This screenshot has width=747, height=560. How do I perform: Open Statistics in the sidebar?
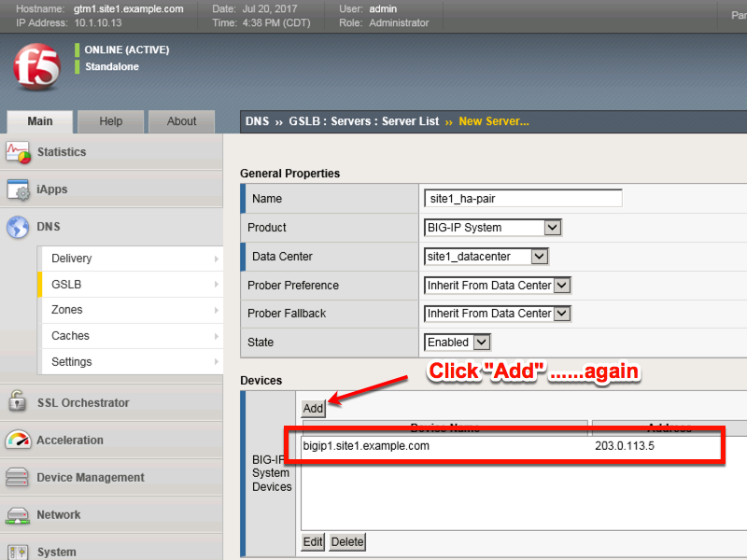[62, 152]
